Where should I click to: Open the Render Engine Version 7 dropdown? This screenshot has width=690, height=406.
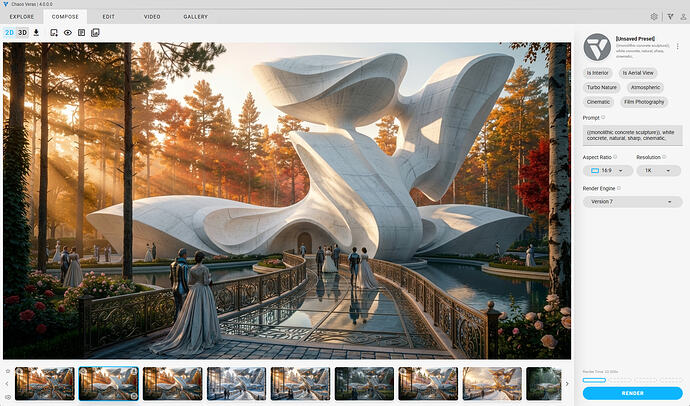pyautogui.click(x=632, y=201)
